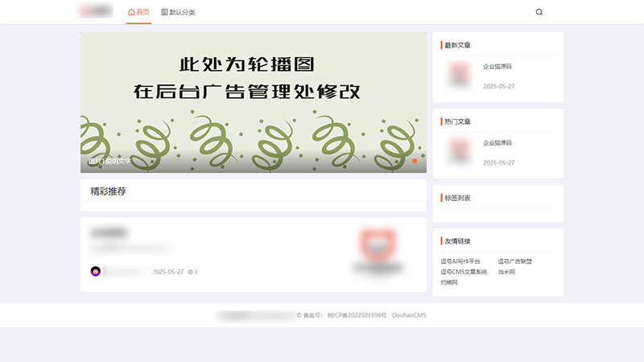Viewport: 644px width, 362px height.
Task: Open the carousel banner image
Action: point(254,103)
